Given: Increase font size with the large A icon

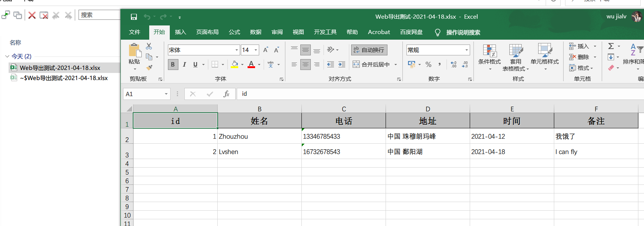Looking at the screenshot, I should click(266, 50).
